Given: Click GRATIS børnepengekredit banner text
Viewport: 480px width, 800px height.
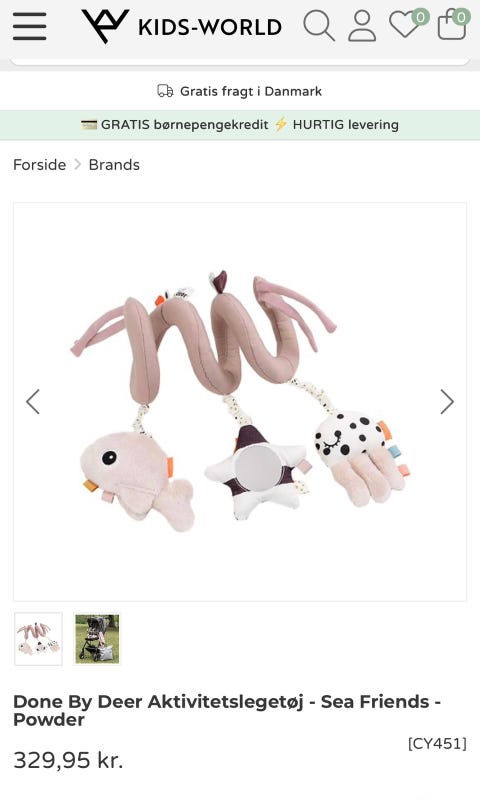Looking at the screenshot, I should [x=185, y=124].
